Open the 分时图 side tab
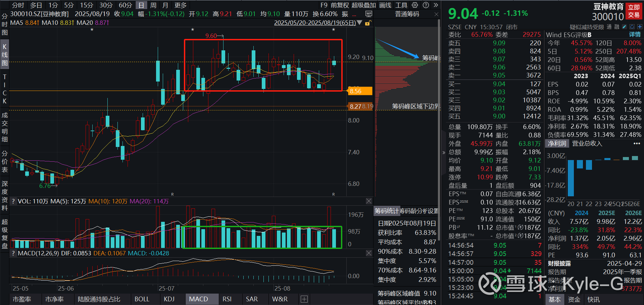Viewport: 644px width, 305px height. point(5,24)
